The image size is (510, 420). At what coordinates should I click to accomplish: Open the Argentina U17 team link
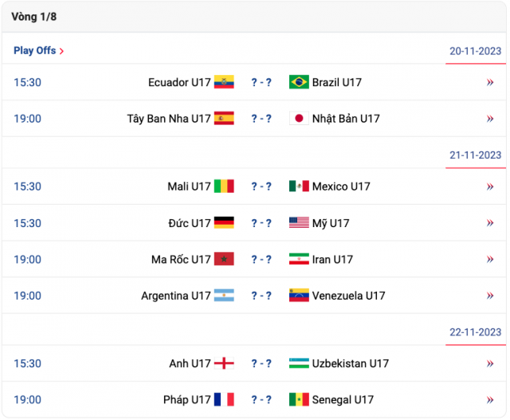(176, 296)
